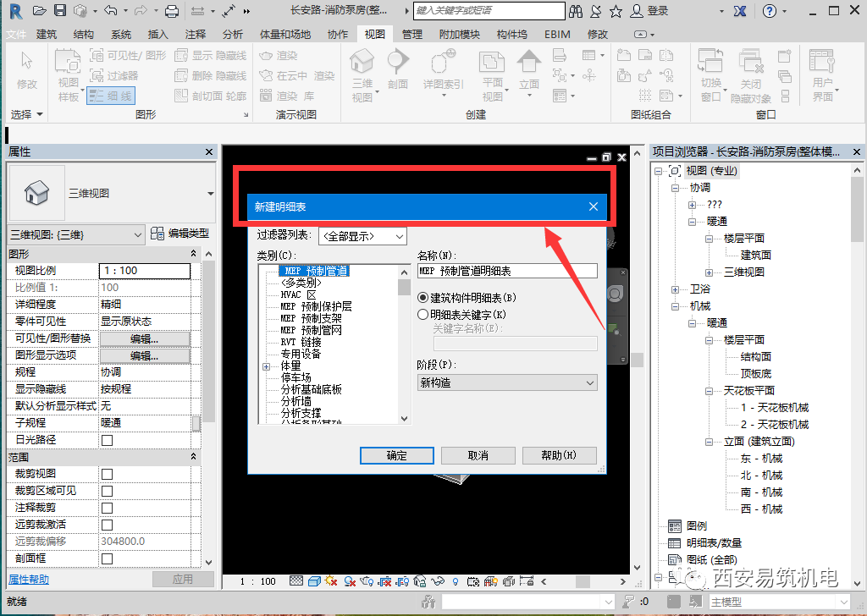
Task: Click the 剖面 tool icon
Action: [x=397, y=68]
